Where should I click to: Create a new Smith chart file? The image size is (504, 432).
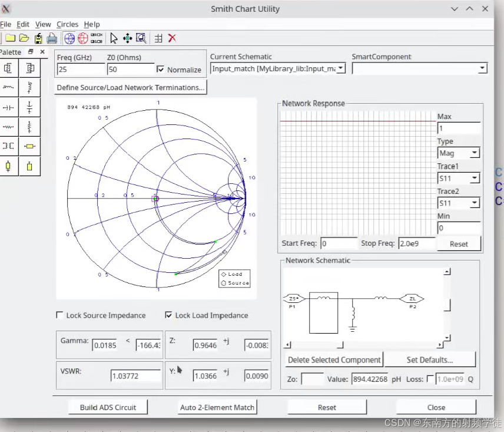pyautogui.click(x=10, y=38)
